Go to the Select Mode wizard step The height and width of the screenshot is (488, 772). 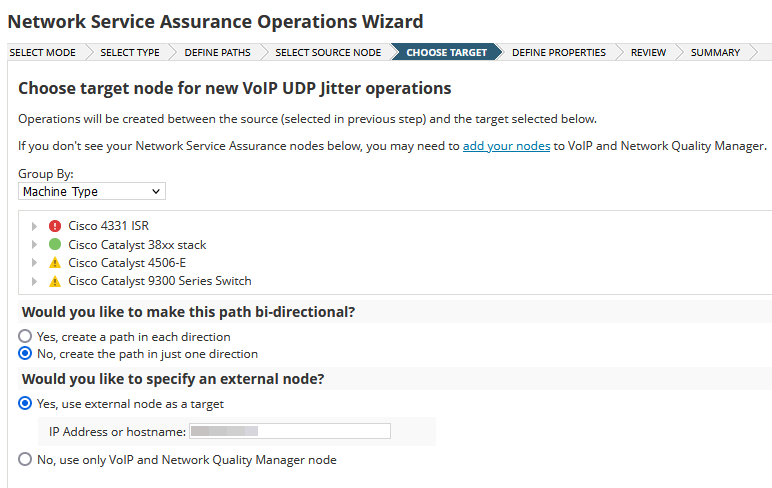[41, 52]
